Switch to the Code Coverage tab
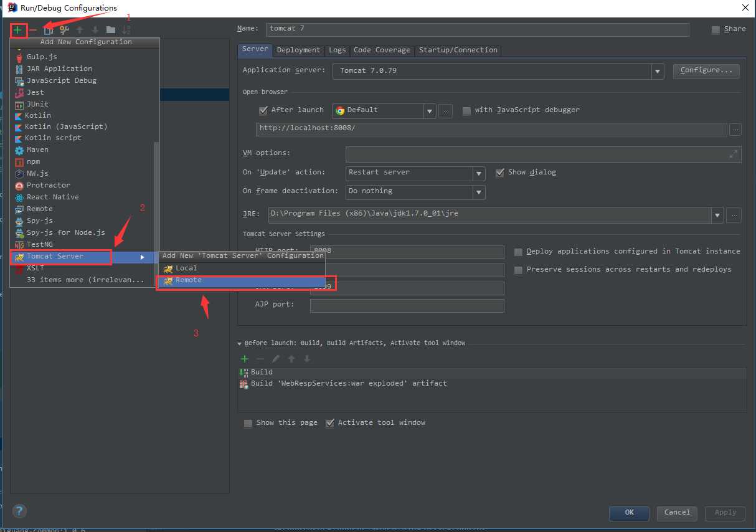 tap(382, 50)
